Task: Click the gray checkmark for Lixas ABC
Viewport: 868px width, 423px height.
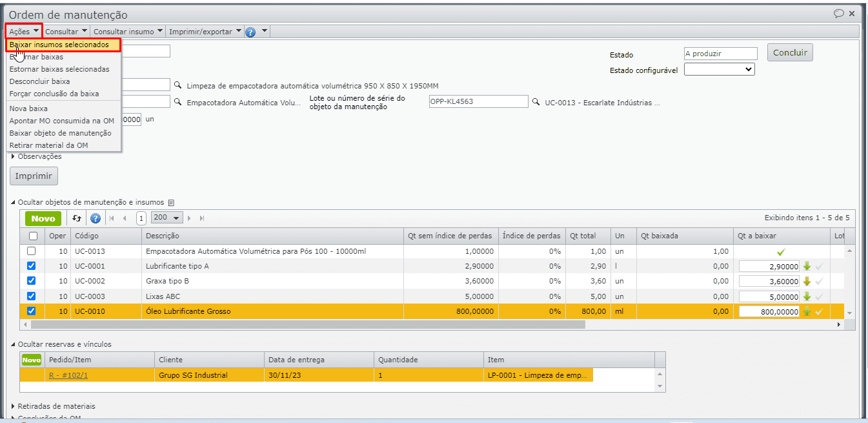Action: (819, 296)
